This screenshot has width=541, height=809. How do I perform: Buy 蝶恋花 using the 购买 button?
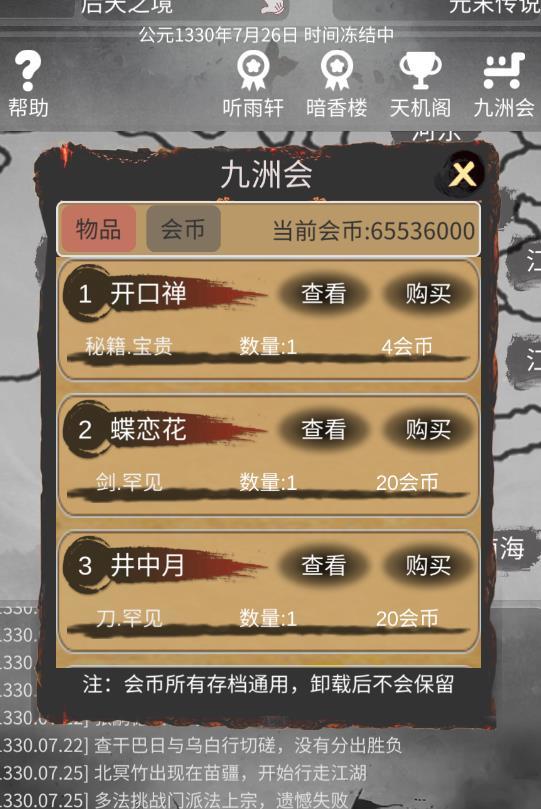[428, 429]
